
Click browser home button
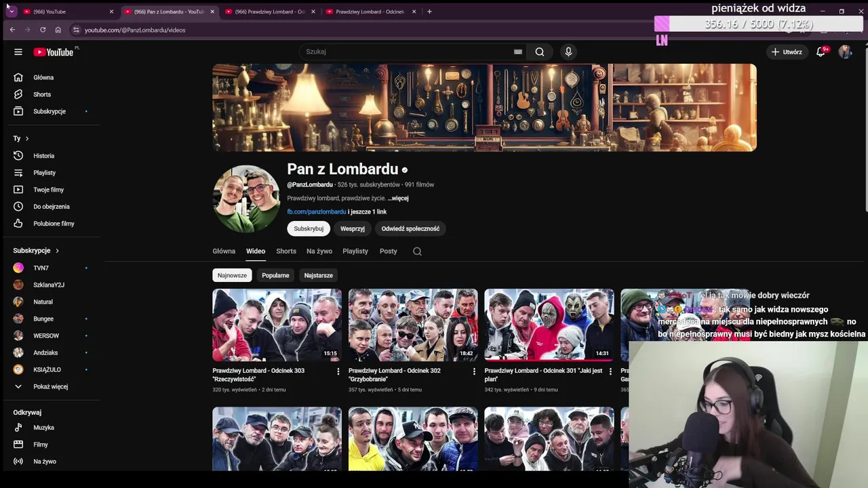coord(58,30)
